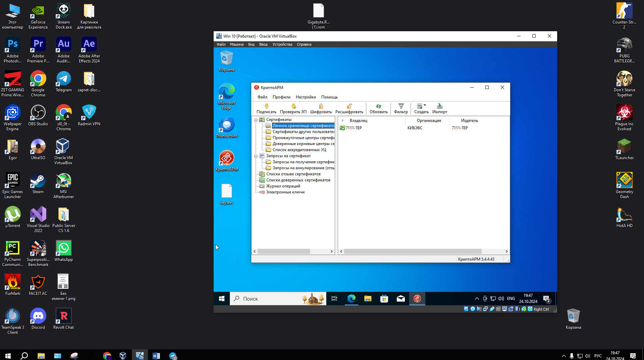Open the КриптоАРМ desktop shortcut in VM
The width and height of the screenshot is (644, 360).
pos(227,161)
